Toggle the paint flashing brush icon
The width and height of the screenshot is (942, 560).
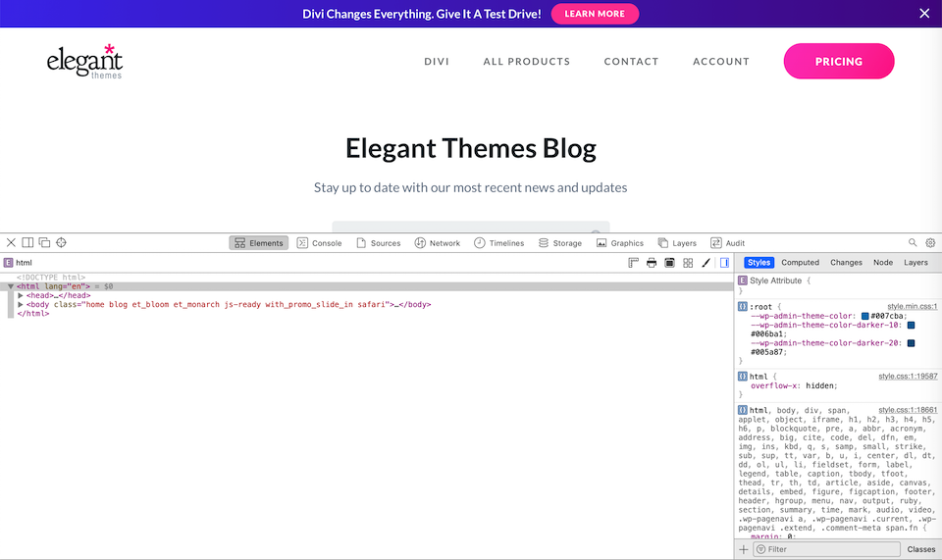[x=706, y=263]
